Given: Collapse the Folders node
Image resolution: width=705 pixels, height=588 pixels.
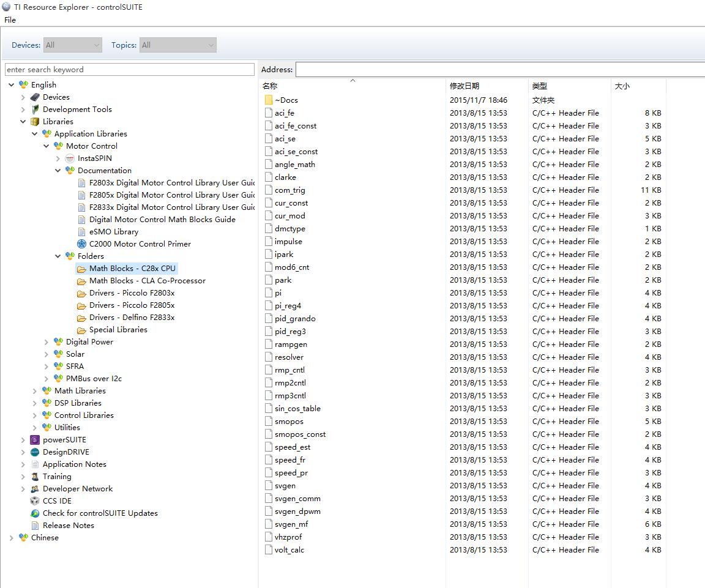Looking at the screenshot, I should tap(58, 256).
